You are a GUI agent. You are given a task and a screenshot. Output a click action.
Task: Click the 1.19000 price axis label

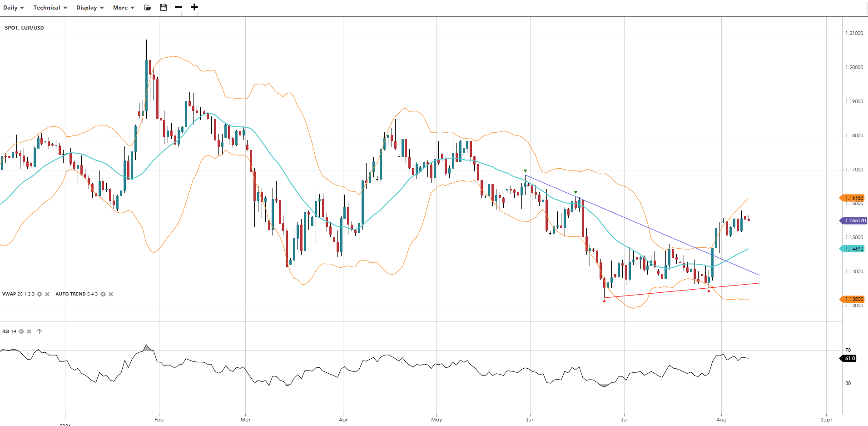coord(854,102)
